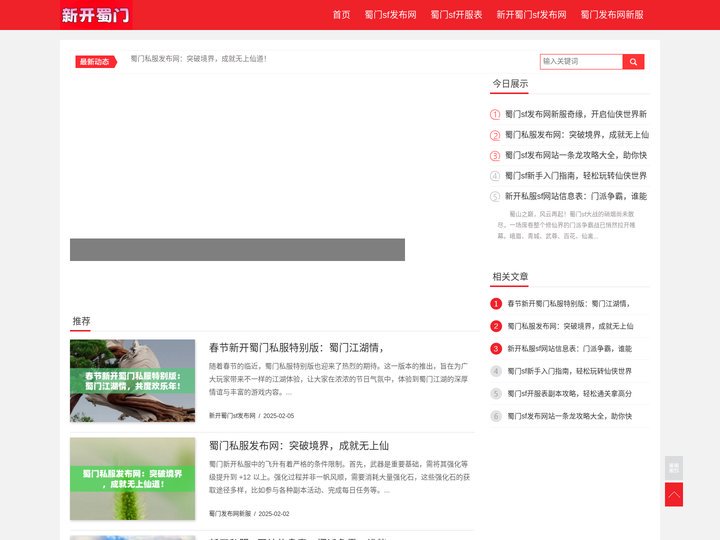Screen dimensions: 720x540
Task: Click the 新开蜀门 site logo
Action: 96,15
